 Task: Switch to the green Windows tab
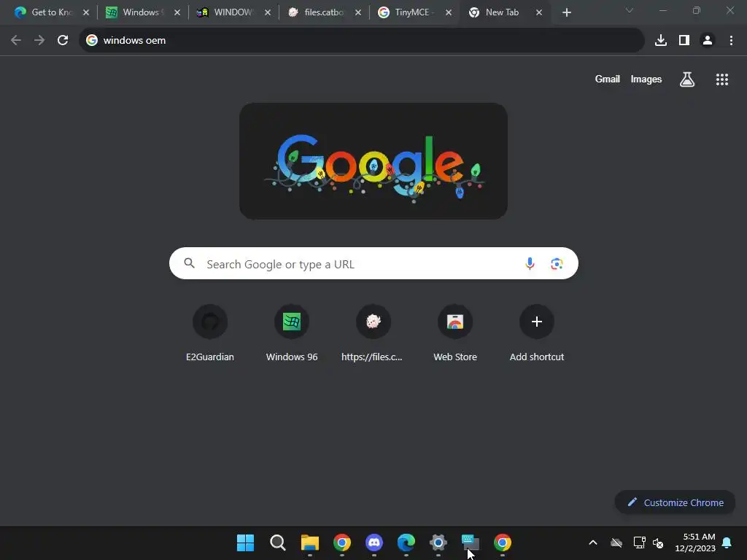135,12
